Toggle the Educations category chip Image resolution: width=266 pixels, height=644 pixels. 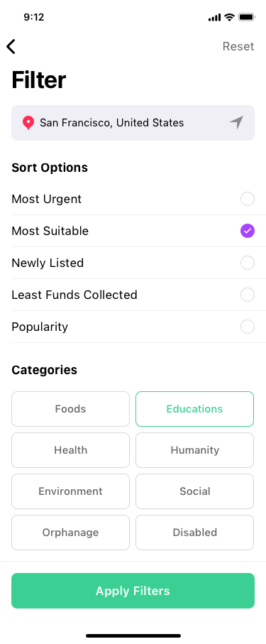click(194, 409)
